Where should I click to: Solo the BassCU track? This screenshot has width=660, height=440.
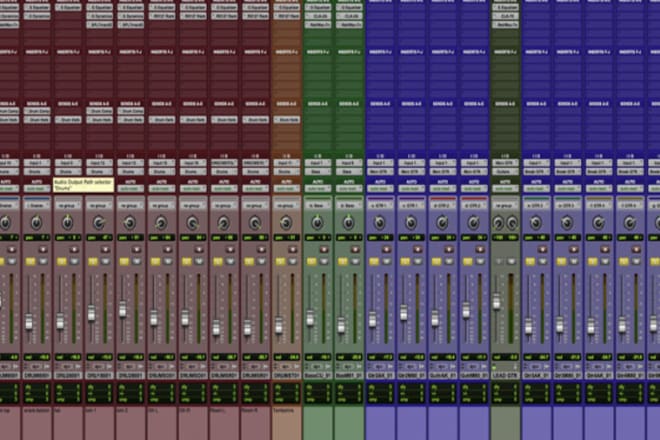pyautogui.click(x=311, y=261)
